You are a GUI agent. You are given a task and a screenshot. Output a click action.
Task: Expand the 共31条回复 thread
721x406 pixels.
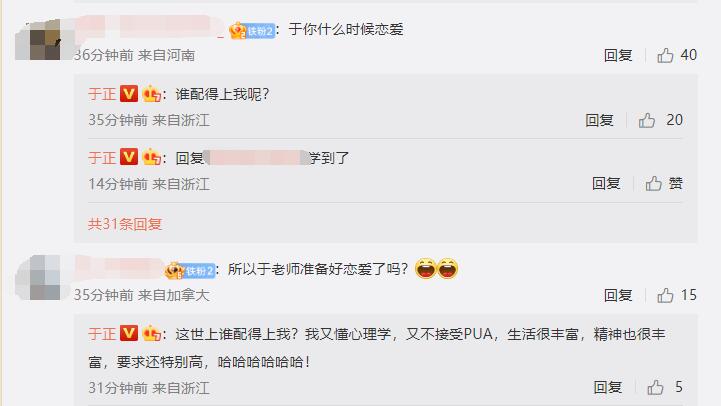click(125, 224)
